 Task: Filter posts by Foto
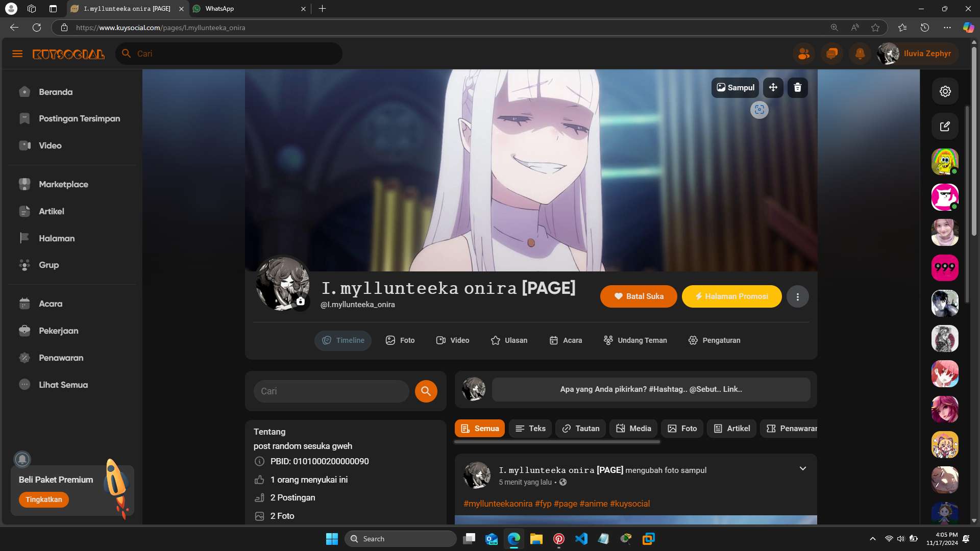pos(682,429)
